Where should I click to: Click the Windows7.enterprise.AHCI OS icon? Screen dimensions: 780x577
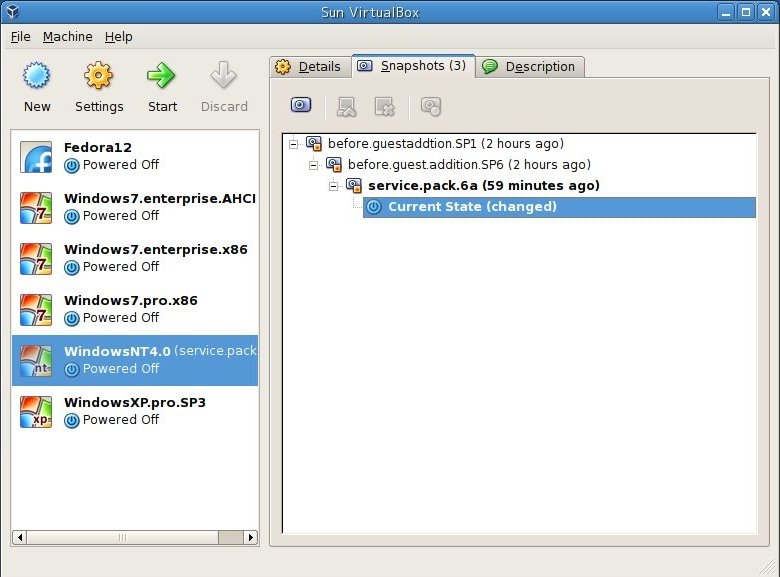[36, 208]
